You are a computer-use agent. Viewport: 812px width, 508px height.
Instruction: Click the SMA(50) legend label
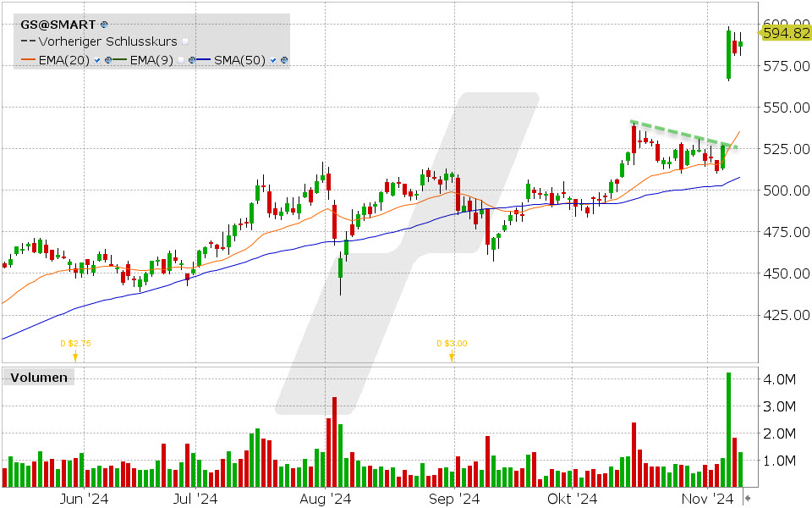click(x=239, y=60)
